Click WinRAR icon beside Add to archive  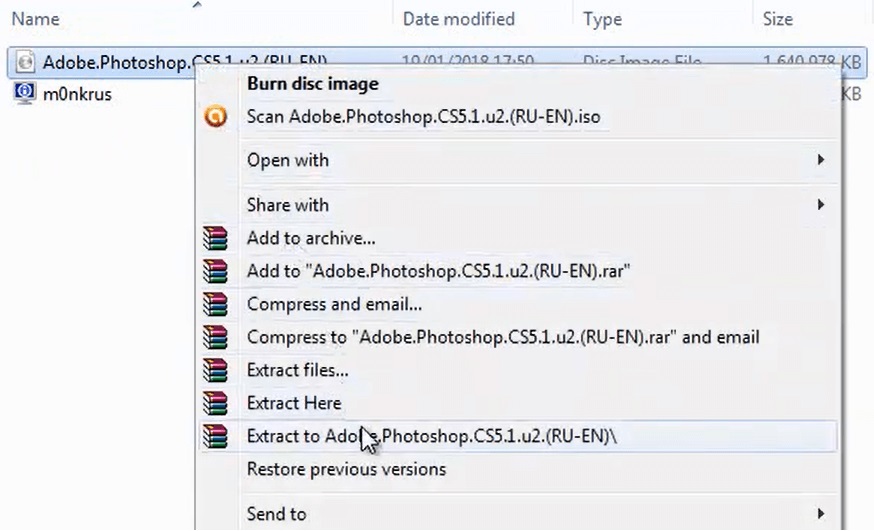click(x=215, y=238)
